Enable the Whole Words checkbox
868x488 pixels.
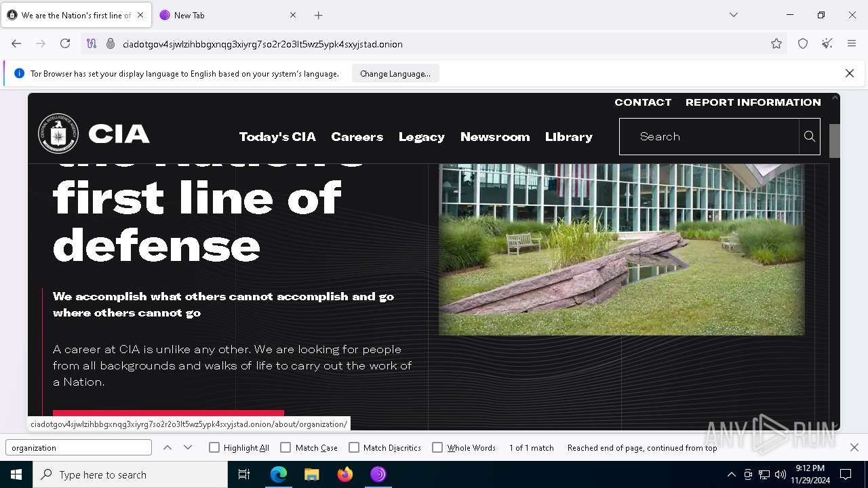pos(437,447)
